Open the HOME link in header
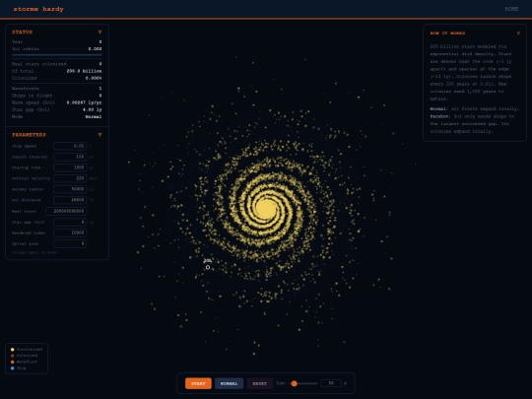 [511, 9]
